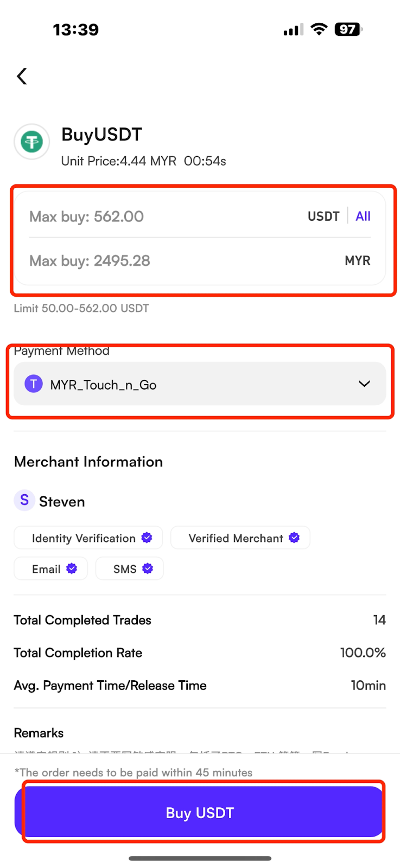
Task: Tap the Total Completed Trades row
Action: (x=200, y=620)
